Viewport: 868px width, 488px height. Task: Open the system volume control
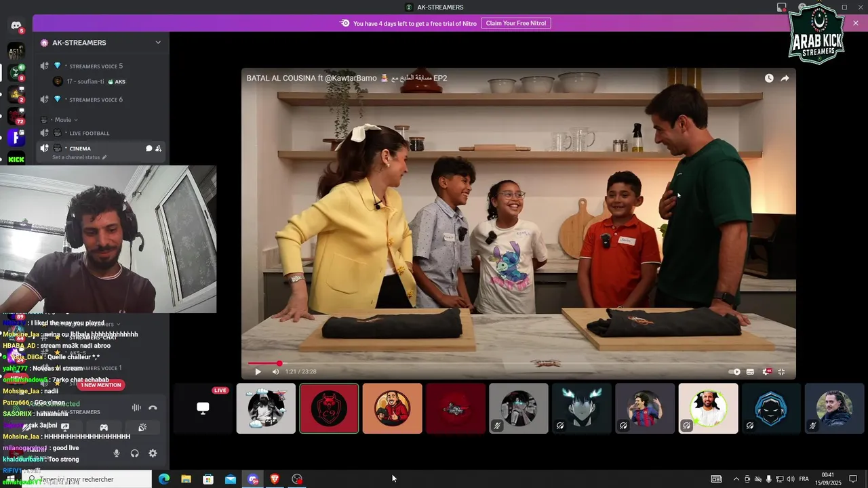point(790,479)
